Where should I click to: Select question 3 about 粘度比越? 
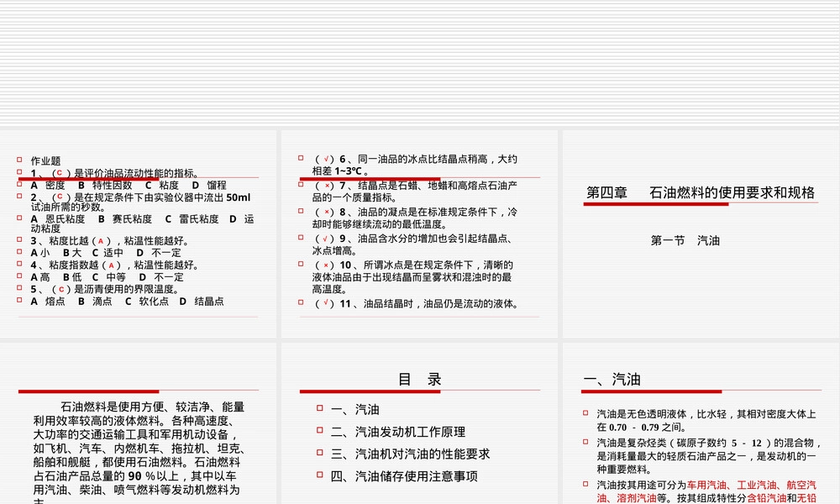109,241
